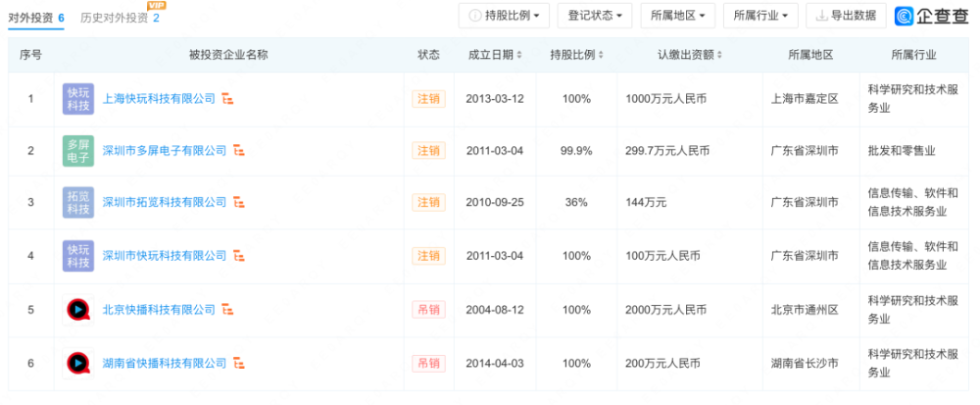The image size is (980, 405).
Task: Expand the 所属地区 filter dropdown
Action: tap(677, 16)
